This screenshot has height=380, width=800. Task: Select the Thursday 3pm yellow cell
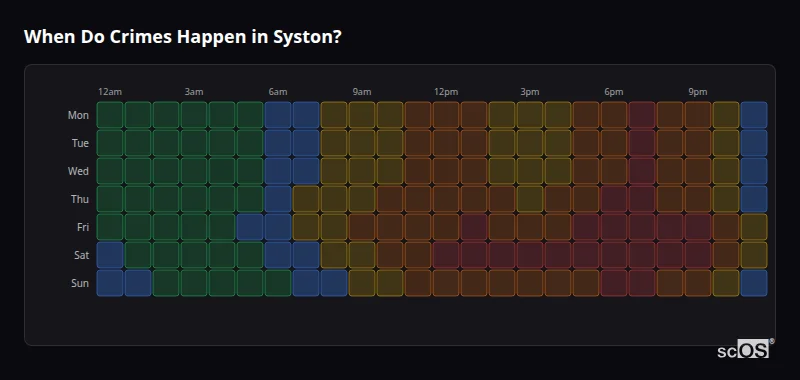pyautogui.click(x=530, y=199)
